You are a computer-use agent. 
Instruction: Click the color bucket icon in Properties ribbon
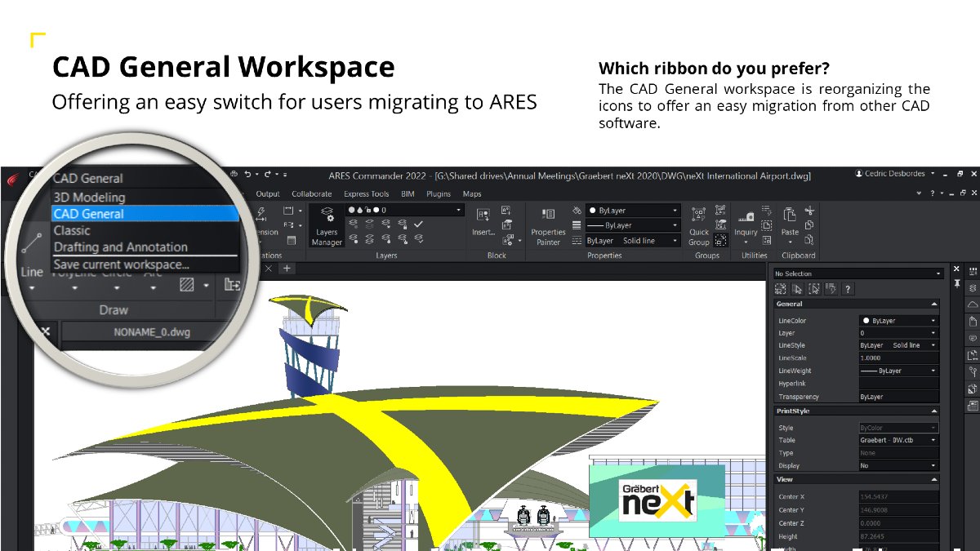tap(577, 211)
